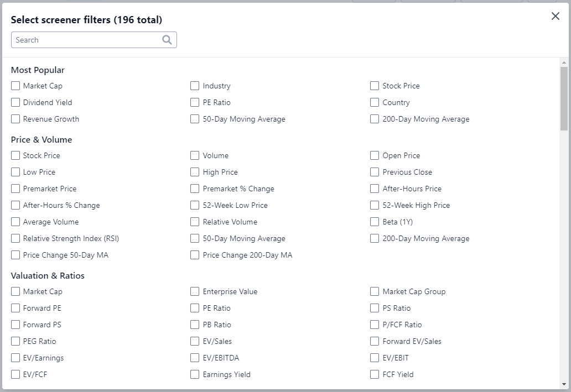571x392 pixels.
Task: Enable the Dividend Yield filter
Action: pyautogui.click(x=15, y=102)
